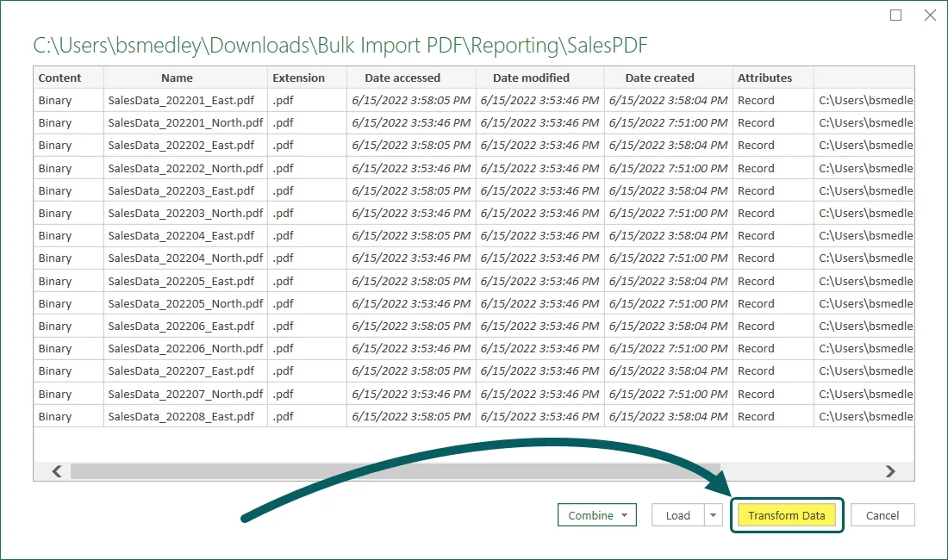
Task: Maximize the dialog window
Action: point(896,16)
